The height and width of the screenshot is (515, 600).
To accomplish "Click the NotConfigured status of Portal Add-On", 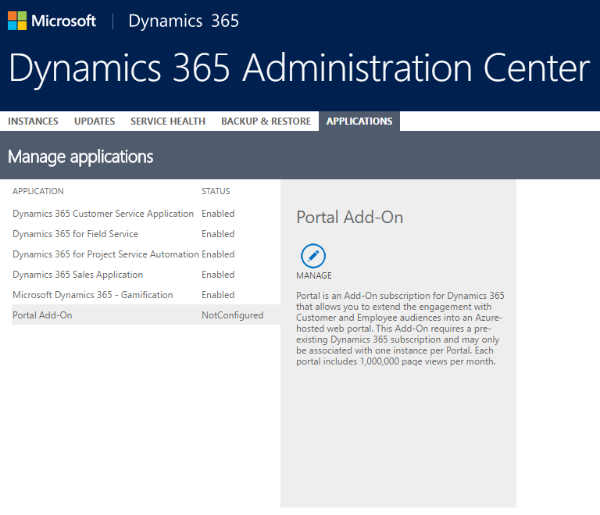I will coord(232,315).
